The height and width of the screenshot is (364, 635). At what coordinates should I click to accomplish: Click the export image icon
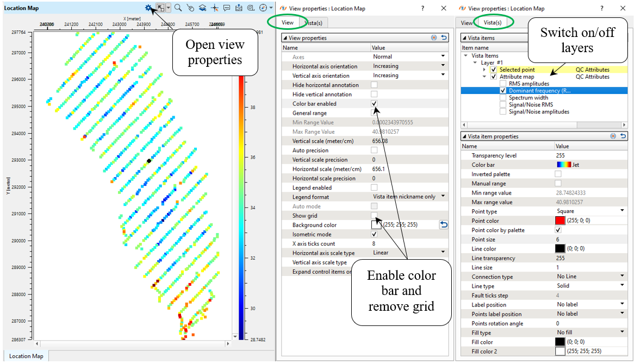coord(239,8)
